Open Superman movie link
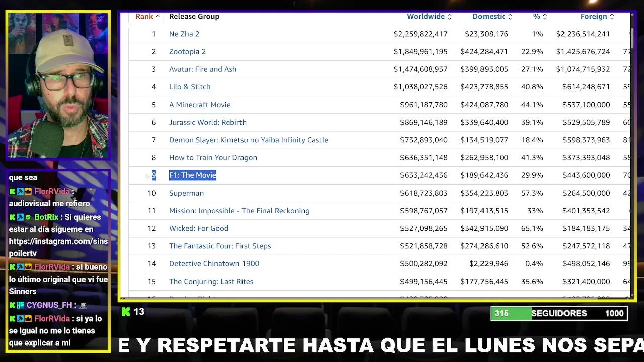The height and width of the screenshot is (362, 644). [x=186, y=193]
